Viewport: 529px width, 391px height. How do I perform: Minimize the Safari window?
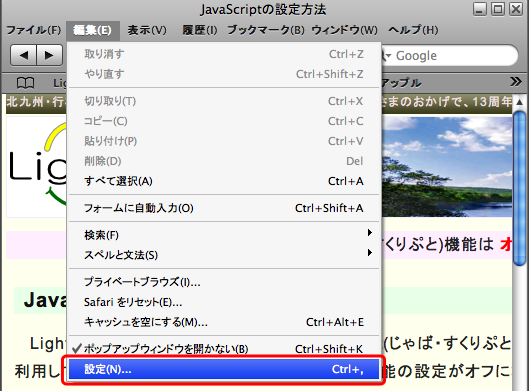coord(479,9)
